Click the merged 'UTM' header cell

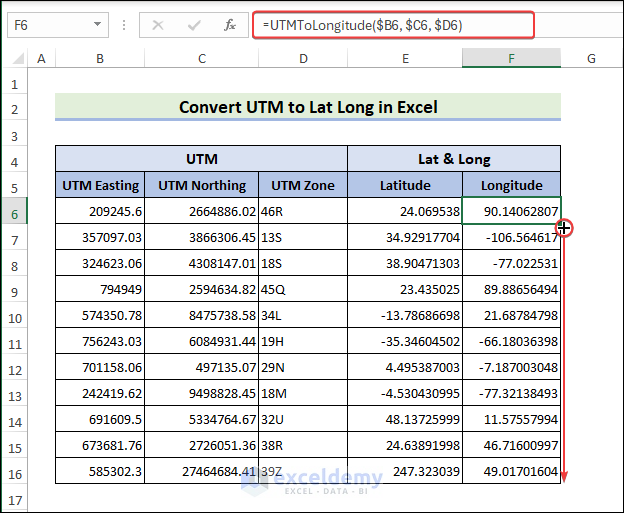[202, 159]
